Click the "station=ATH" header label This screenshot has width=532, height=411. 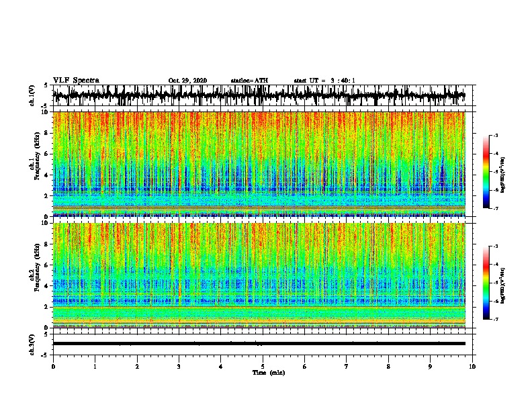click(x=249, y=81)
